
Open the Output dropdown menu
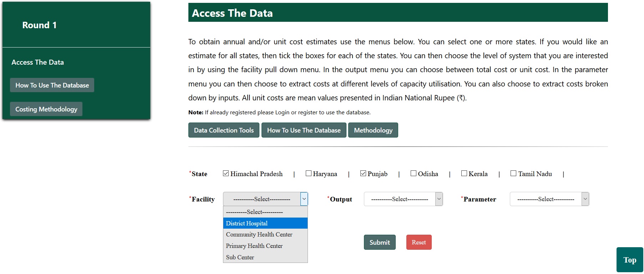[x=403, y=199]
